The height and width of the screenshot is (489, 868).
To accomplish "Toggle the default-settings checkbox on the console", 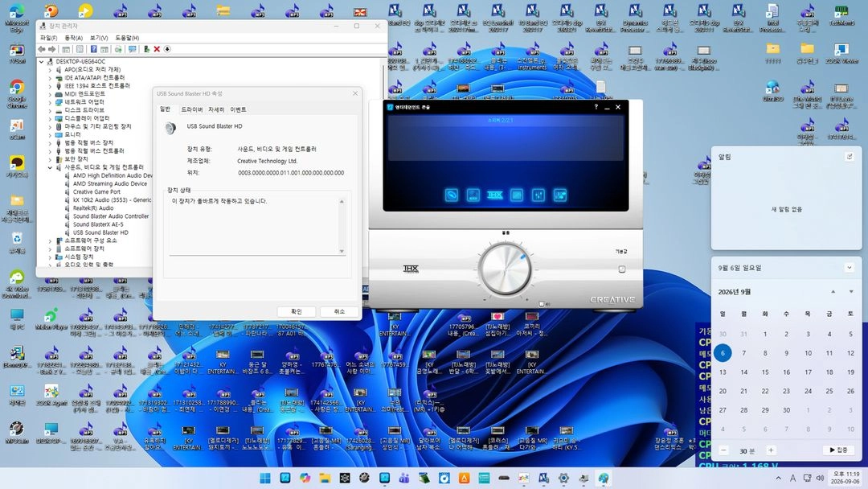I will click(621, 269).
